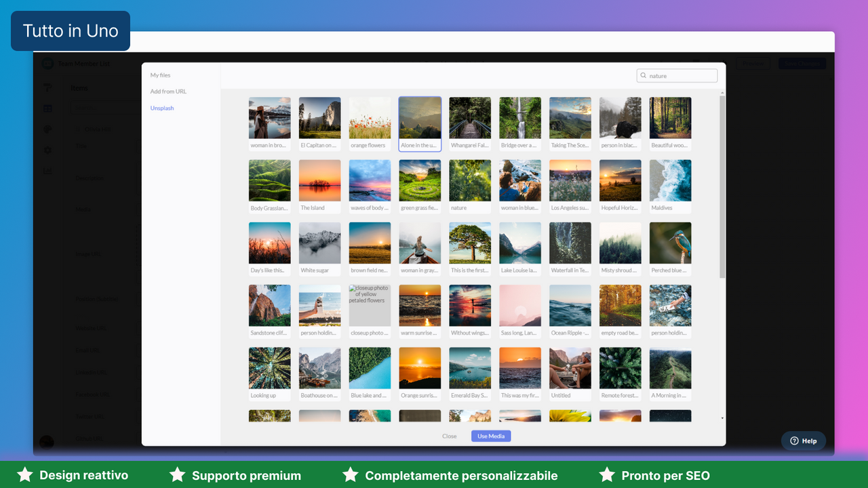Select the "person in blac..." thumbnail
The image size is (868, 488).
[x=620, y=123]
